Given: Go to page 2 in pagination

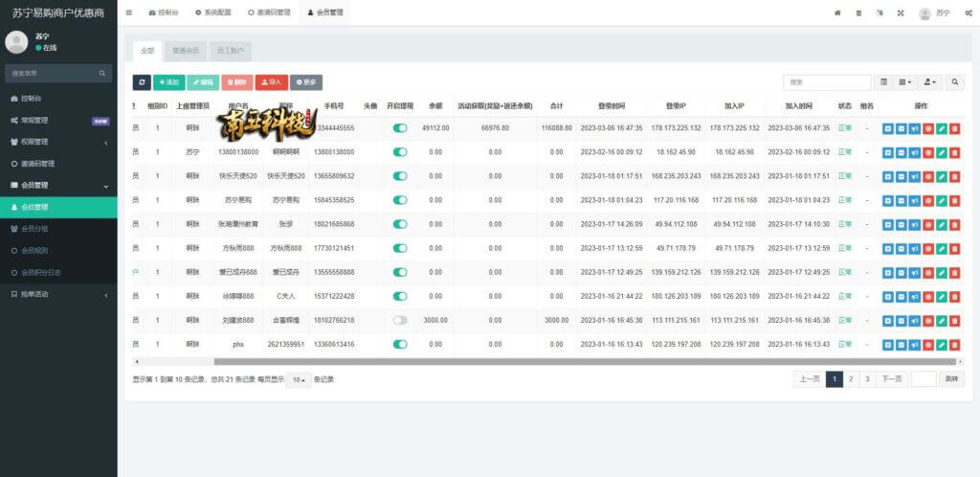Looking at the screenshot, I should pyautogui.click(x=851, y=379).
